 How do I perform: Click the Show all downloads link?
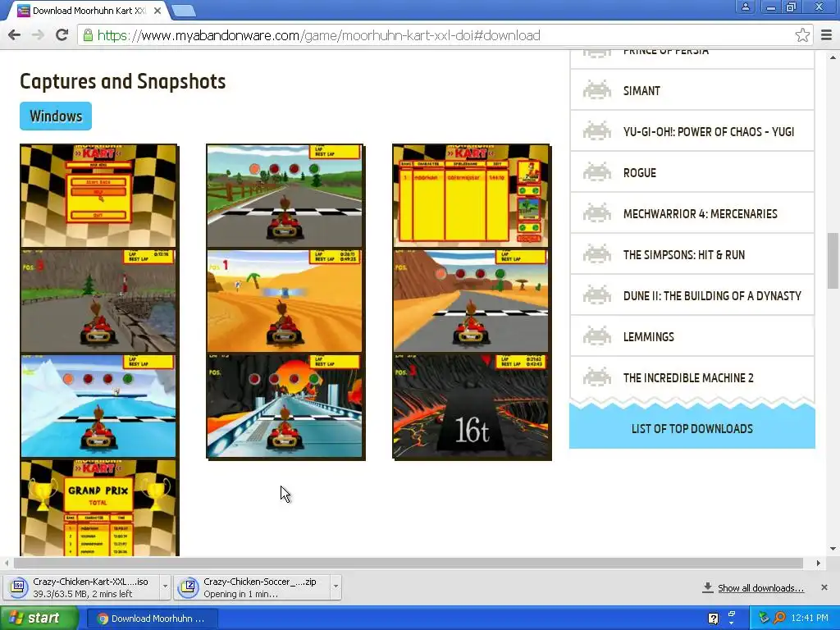click(760, 587)
